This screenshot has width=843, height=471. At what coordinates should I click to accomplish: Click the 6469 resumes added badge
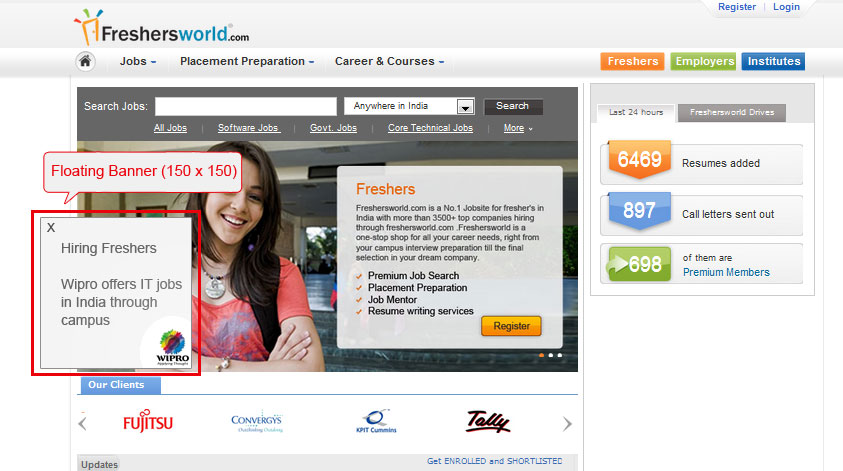click(639, 160)
